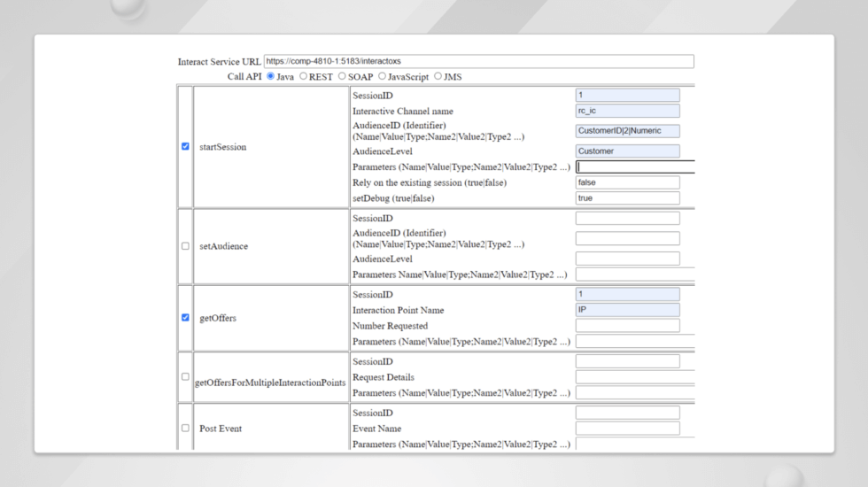This screenshot has height=487, width=868.
Task: Click the Request Details label
Action: [383, 377]
